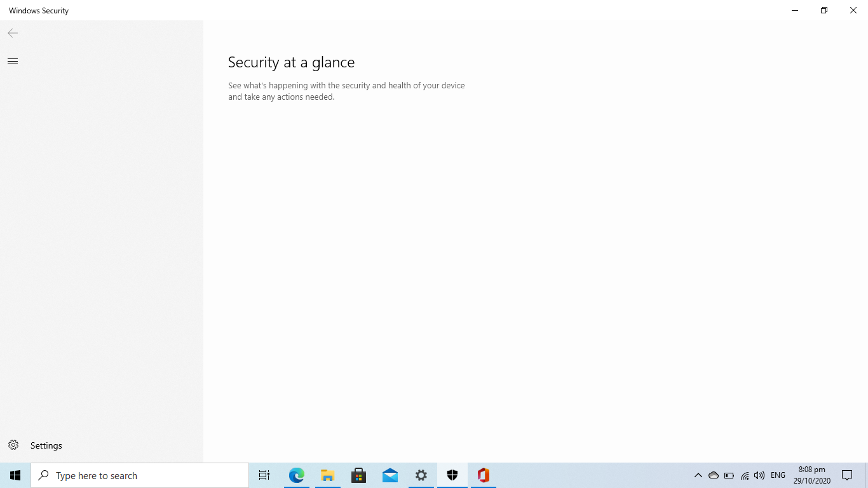Open Task View from the taskbar
This screenshot has height=488, width=868.
tap(264, 475)
